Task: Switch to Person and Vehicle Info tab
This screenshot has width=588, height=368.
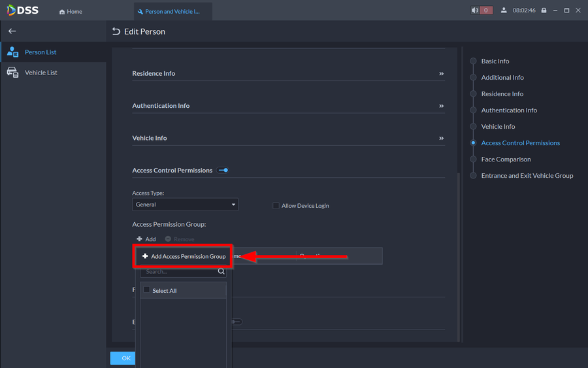Action: (172, 12)
